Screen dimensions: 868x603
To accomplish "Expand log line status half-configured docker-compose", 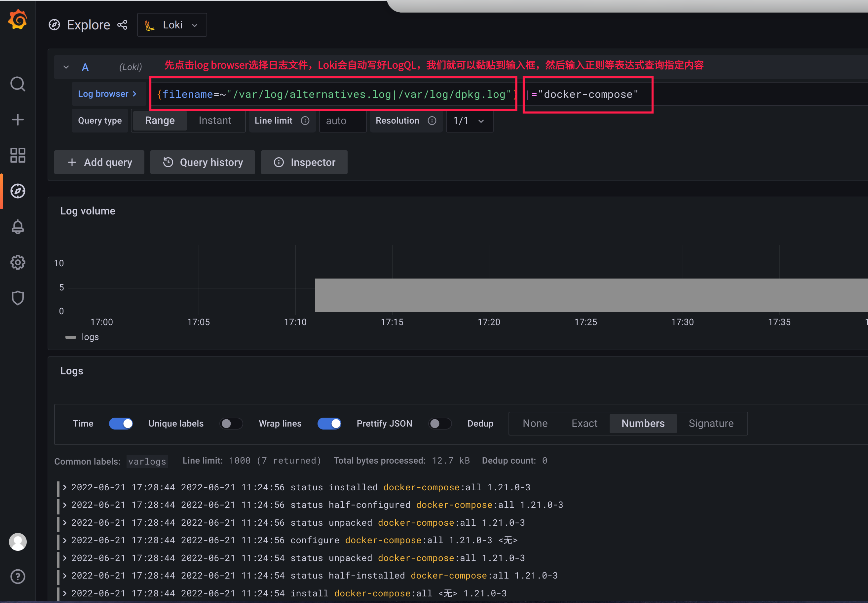I will click(64, 505).
